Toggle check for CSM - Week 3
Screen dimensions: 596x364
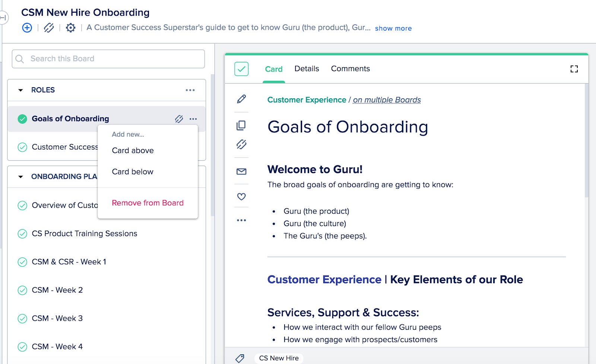22,319
